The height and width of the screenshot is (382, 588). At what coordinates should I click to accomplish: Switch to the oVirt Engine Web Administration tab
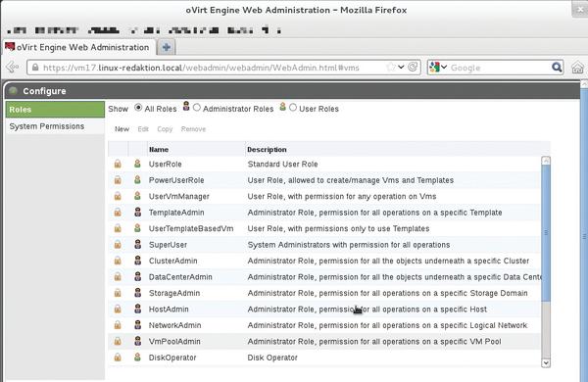(78, 48)
